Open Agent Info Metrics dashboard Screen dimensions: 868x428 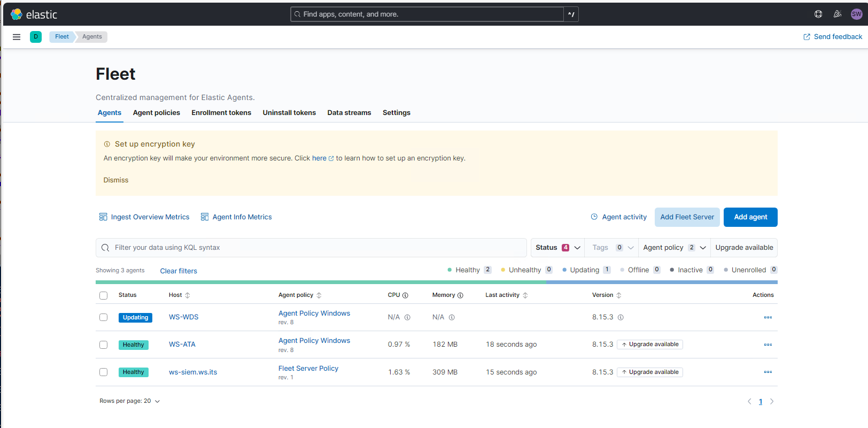(236, 217)
